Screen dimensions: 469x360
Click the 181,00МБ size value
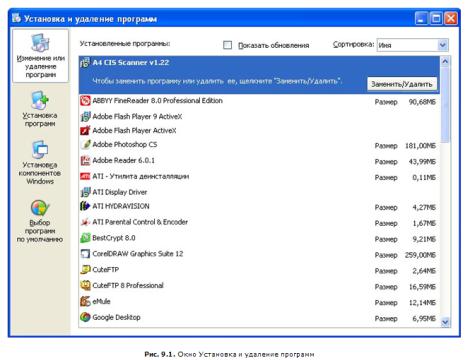click(420, 146)
